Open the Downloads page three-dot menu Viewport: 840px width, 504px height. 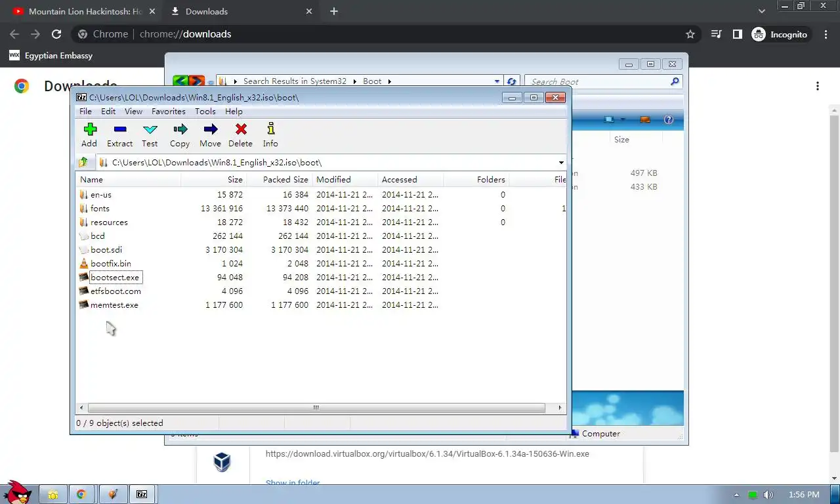pyautogui.click(x=818, y=86)
